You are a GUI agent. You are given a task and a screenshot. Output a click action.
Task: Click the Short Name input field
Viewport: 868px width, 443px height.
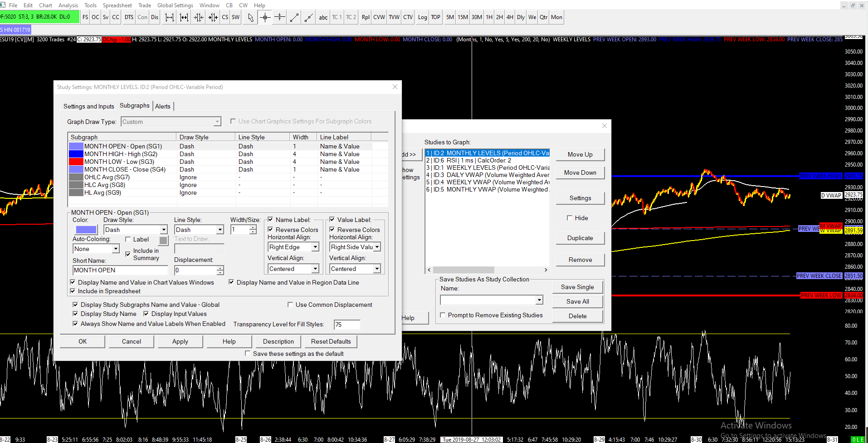(120, 270)
